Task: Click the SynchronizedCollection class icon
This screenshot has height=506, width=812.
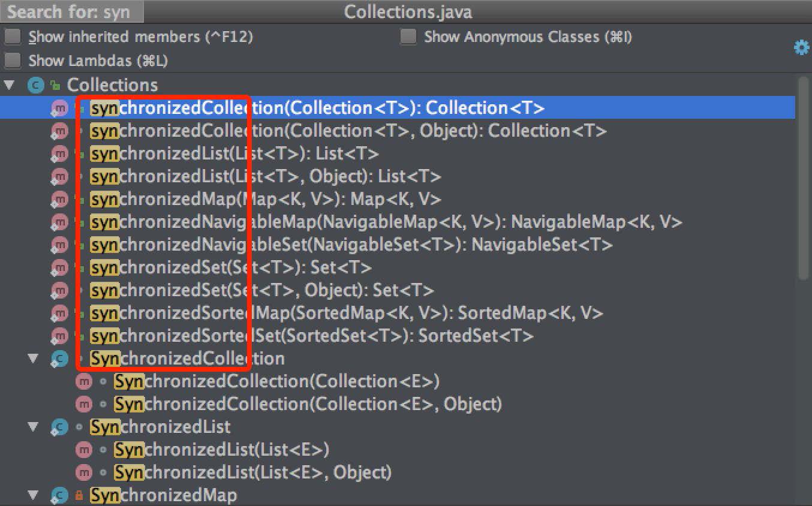Action: point(59,359)
